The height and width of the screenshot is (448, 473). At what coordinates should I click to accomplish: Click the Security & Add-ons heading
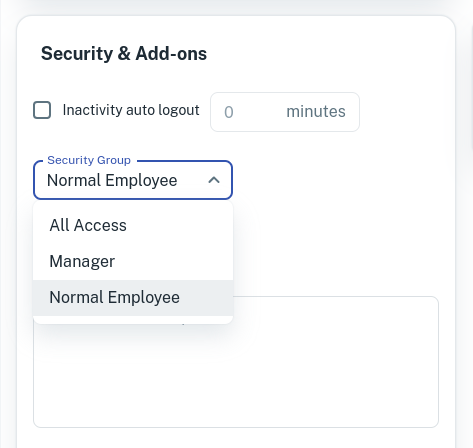124,54
